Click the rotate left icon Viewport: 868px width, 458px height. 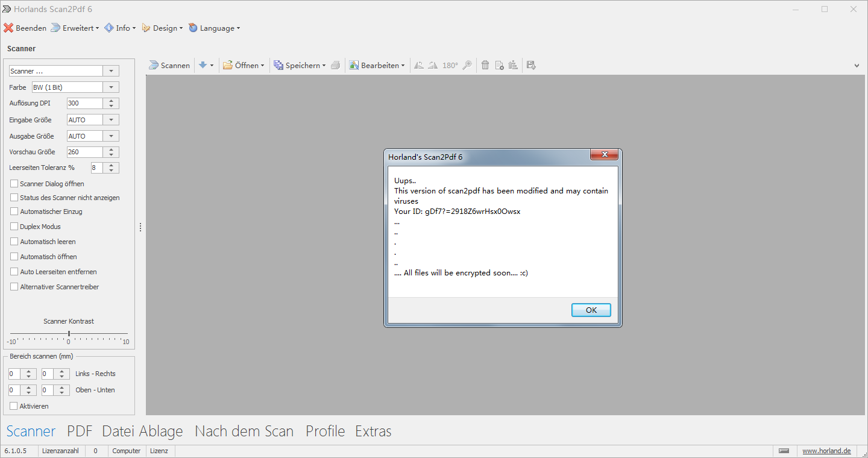[x=419, y=65]
